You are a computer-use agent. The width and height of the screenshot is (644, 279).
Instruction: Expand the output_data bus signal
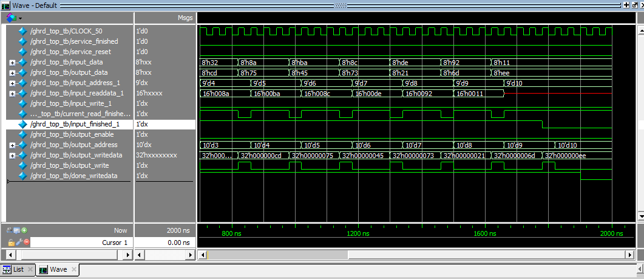pyautogui.click(x=12, y=73)
